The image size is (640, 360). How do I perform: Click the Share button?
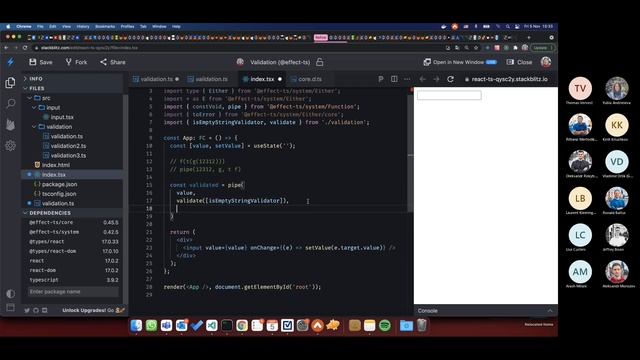point(113,62)
